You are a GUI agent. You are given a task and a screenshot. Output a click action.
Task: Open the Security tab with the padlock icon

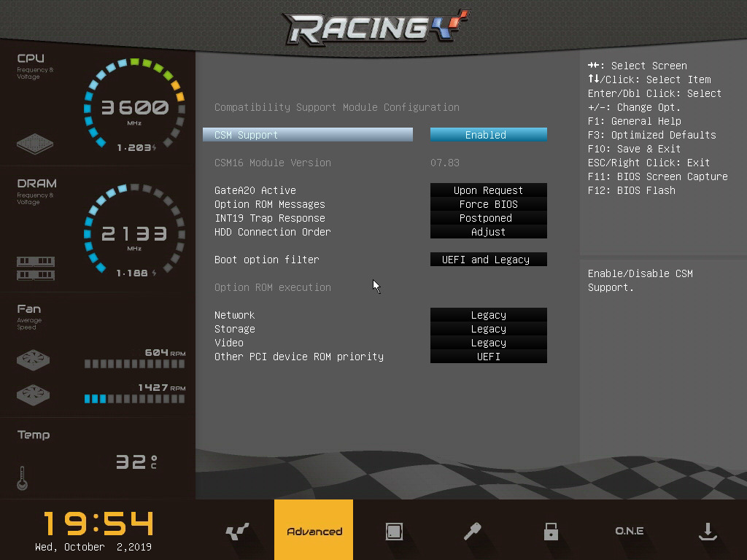pyautogui.click(x=551, y=531)
